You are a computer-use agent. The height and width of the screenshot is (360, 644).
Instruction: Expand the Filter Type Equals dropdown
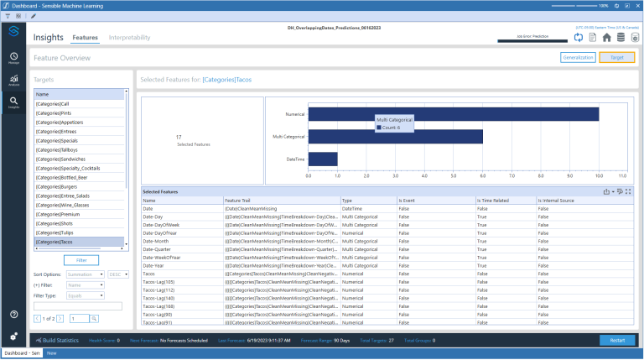tap(85, 295)
